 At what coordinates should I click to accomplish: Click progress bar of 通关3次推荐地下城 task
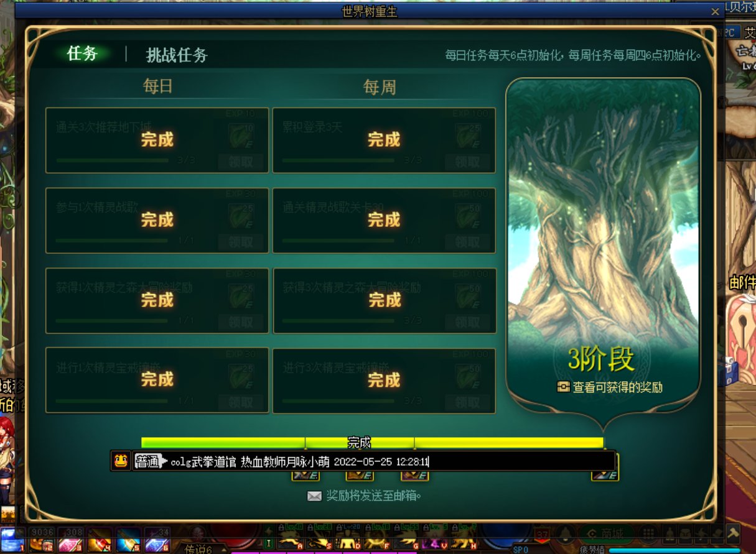[112, 160]
